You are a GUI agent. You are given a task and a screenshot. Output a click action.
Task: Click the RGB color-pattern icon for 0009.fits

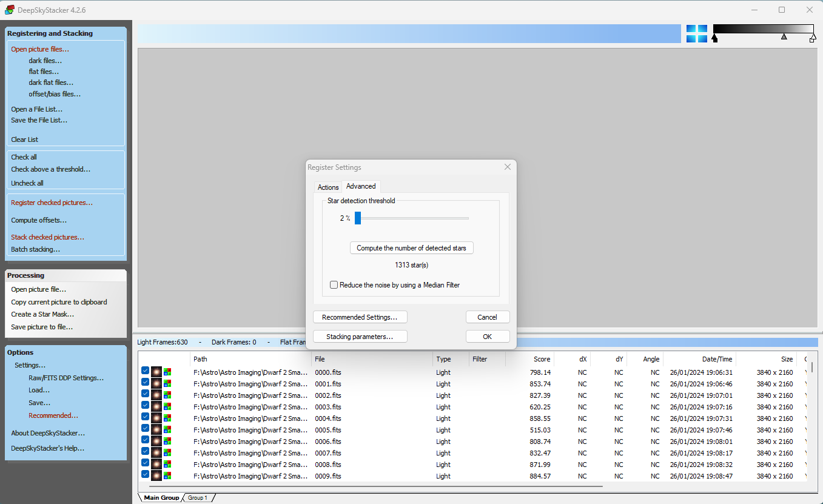coord(167,475)
